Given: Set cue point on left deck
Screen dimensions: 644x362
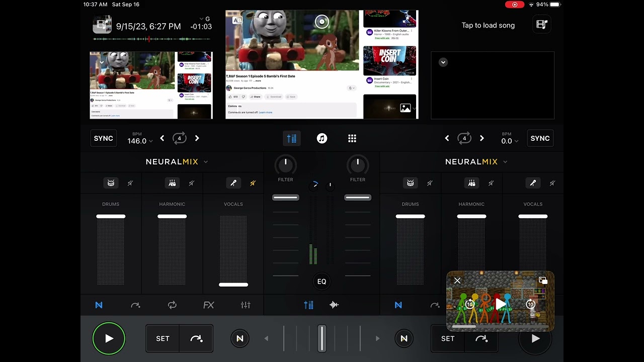Looking at the screenshot, I should (x=163, y=338).
